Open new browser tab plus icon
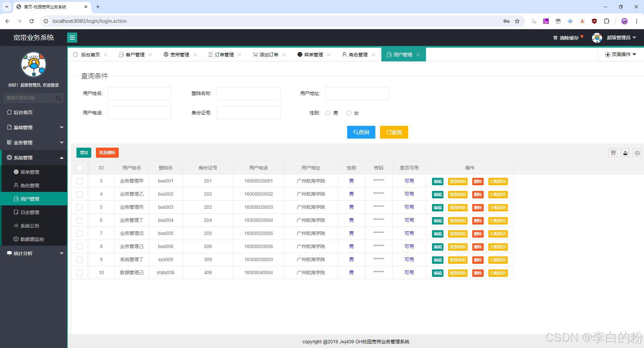The width and height of the screenshot is (644, 348). 98,7
